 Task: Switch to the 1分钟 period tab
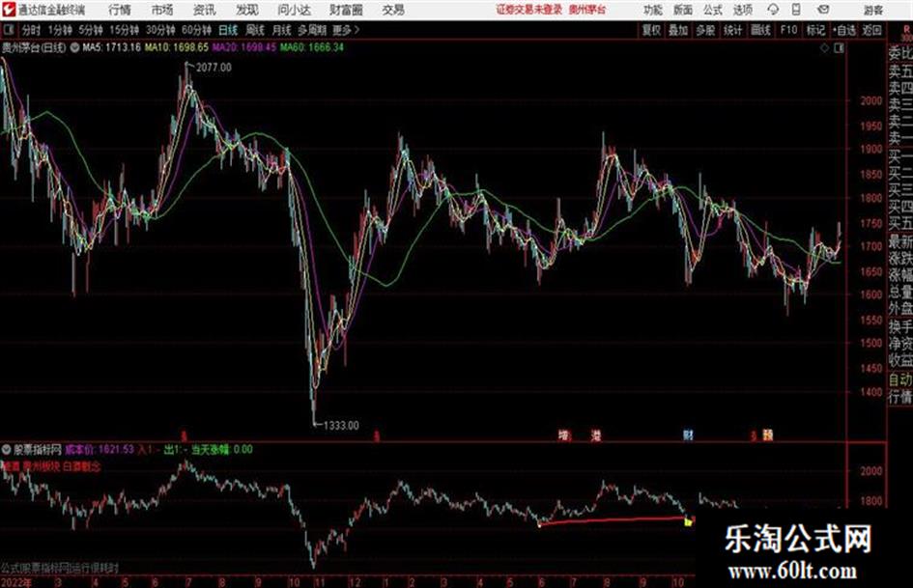click(x=60, y=30)
